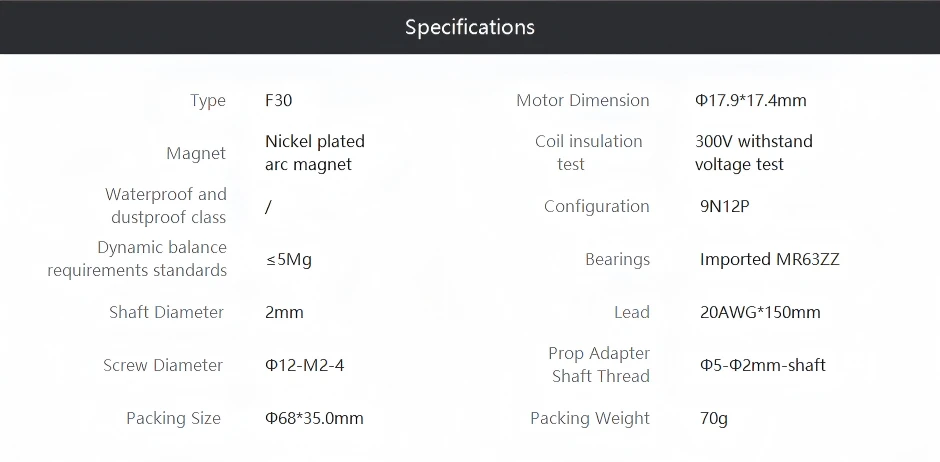Select the Magnet label
The image size is (940, 462).
(196, 153)
